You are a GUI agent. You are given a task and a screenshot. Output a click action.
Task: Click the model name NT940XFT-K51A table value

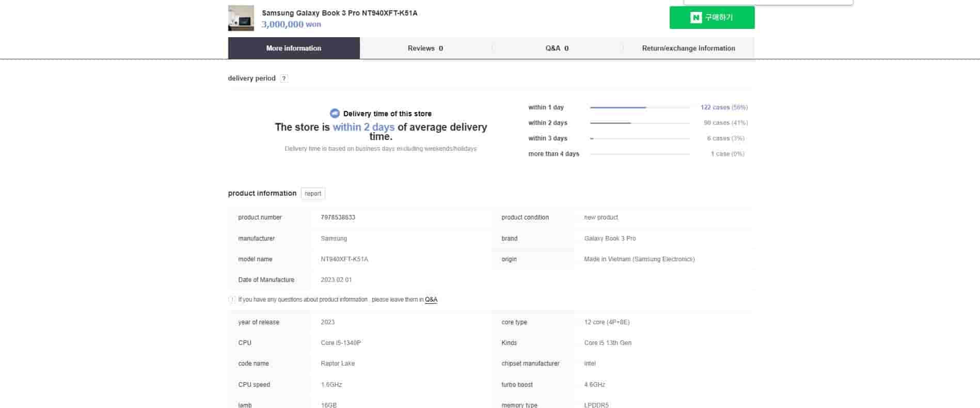click(x=344, y=259)
